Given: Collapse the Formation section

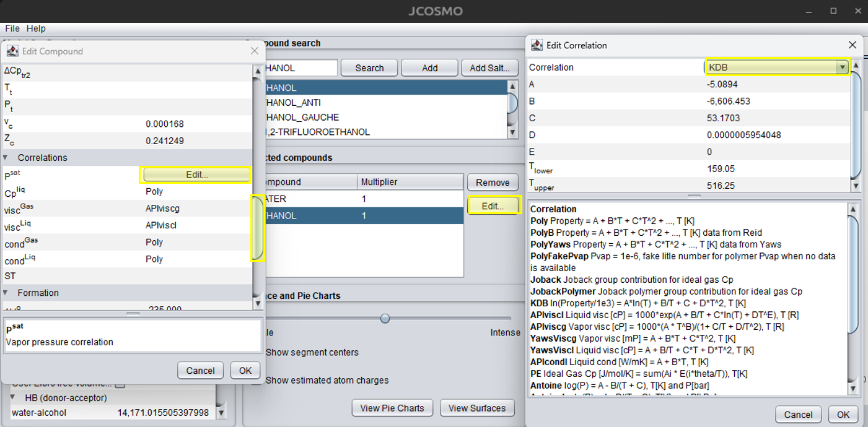Looking at the screenshot, I should pos(6,293).
